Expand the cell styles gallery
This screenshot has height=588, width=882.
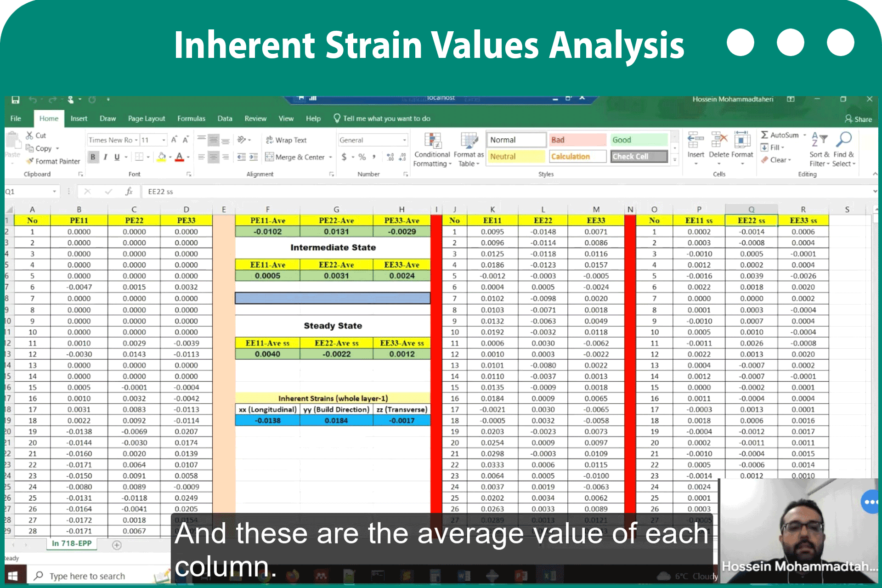tap(675, 160)
